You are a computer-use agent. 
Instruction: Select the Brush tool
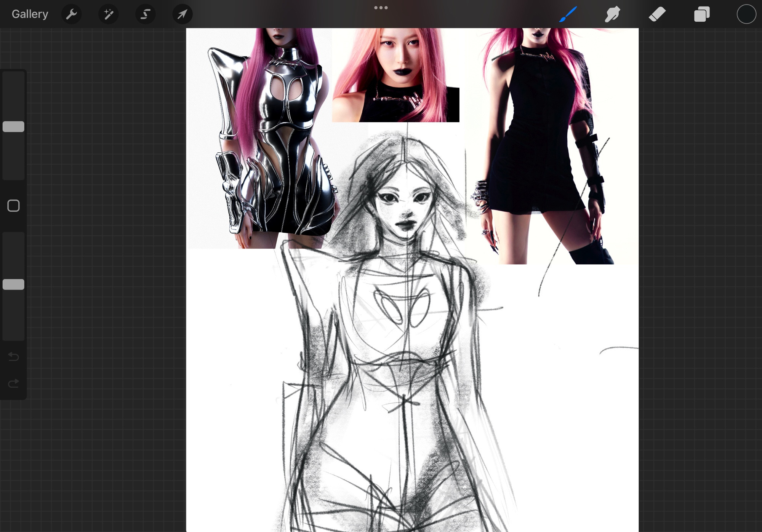pos(568,14)
